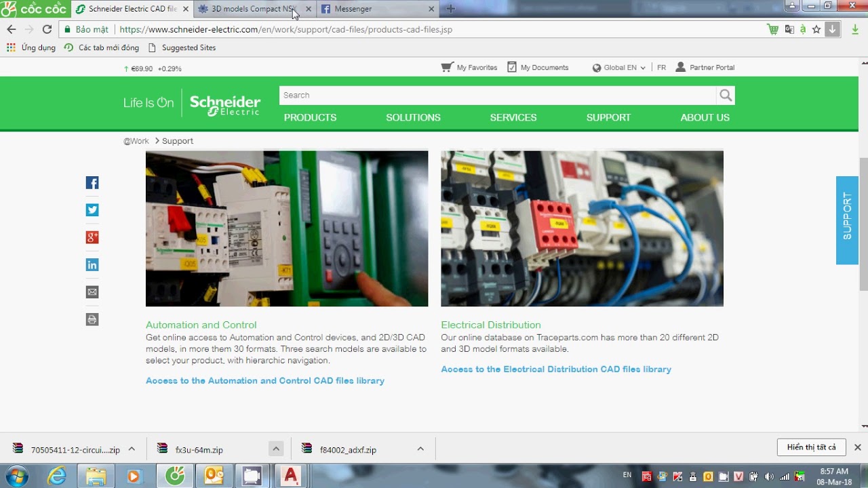Close the downloads bar
Image resolution: width=868 pixels, height=488 pixels.
[x=857, y=447]
